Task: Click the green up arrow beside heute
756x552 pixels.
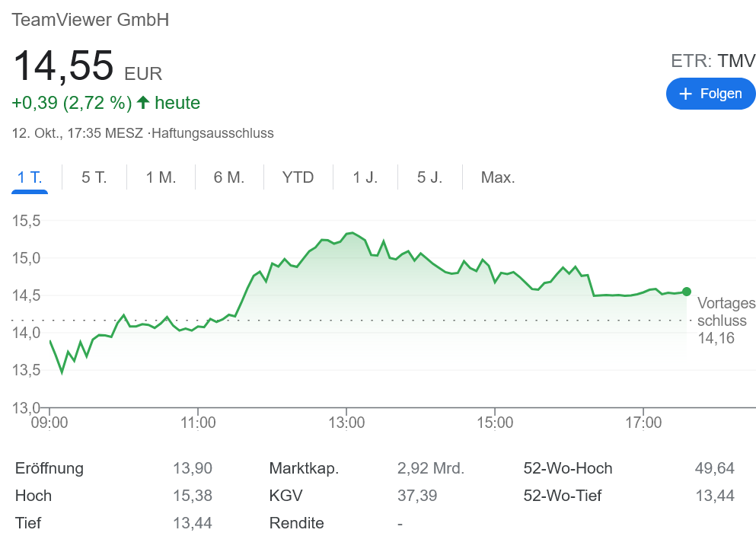Action: coord(143,102)
